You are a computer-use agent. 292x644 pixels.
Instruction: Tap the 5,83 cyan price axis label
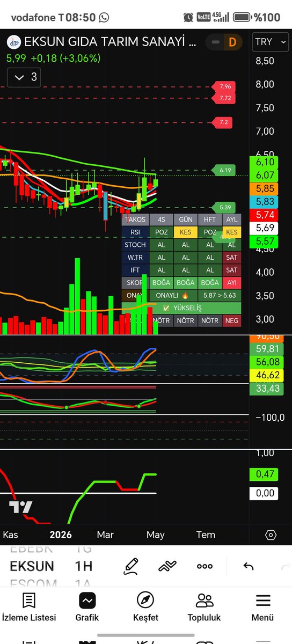[x=265, y=202]
